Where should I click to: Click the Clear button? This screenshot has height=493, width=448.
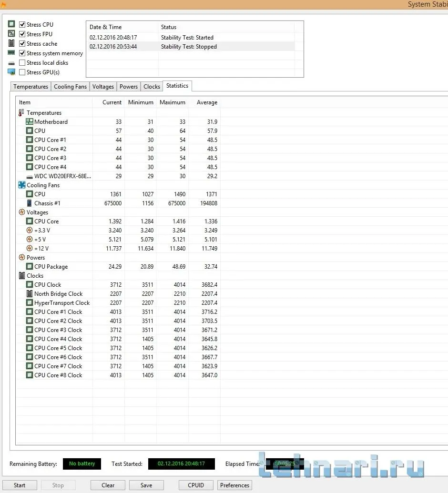108,485
